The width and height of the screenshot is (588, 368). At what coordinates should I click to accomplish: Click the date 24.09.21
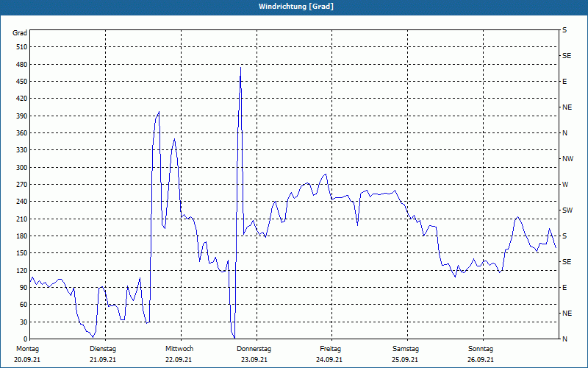[x=329, y=360]
